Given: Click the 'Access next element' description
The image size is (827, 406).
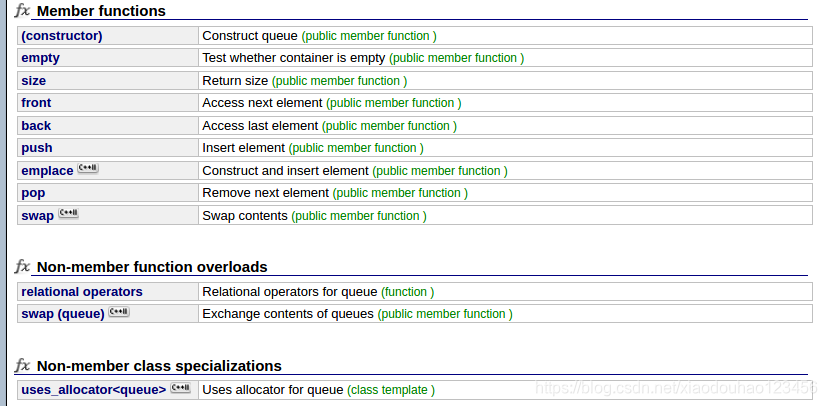Looking at the screenshot, I should tap(262, 103).
